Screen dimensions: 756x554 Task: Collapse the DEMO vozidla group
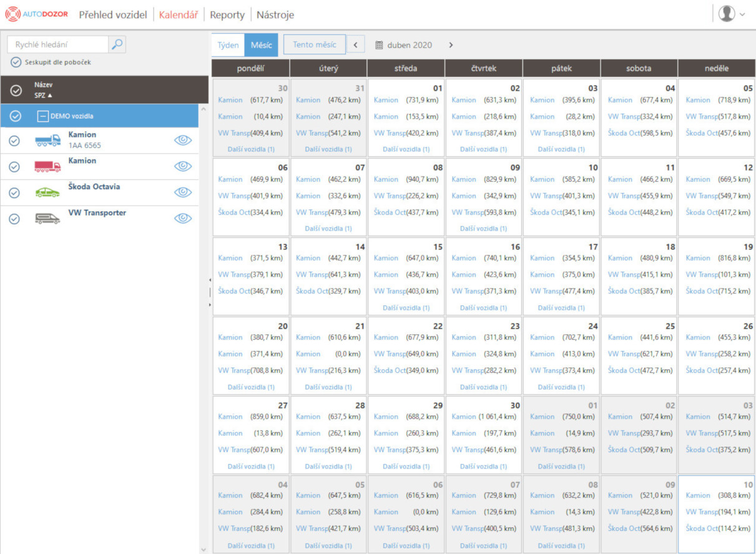[42, 116]
